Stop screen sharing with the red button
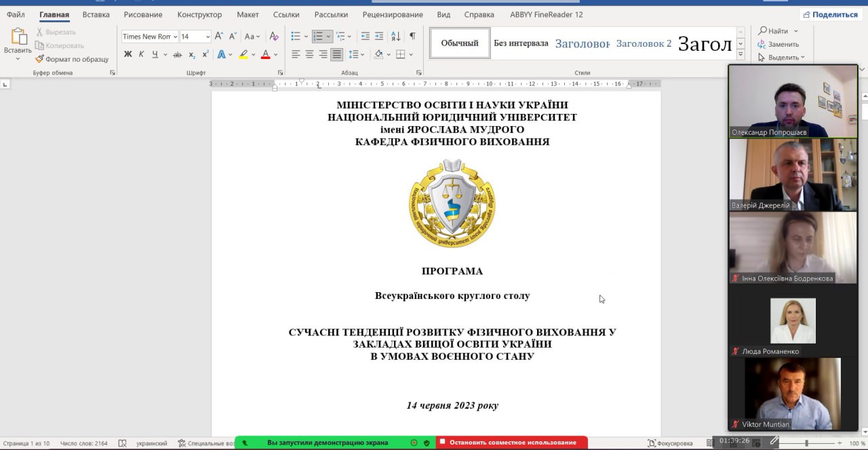The height and width of the screenshot is (450, 868). (x=512, y=443)
